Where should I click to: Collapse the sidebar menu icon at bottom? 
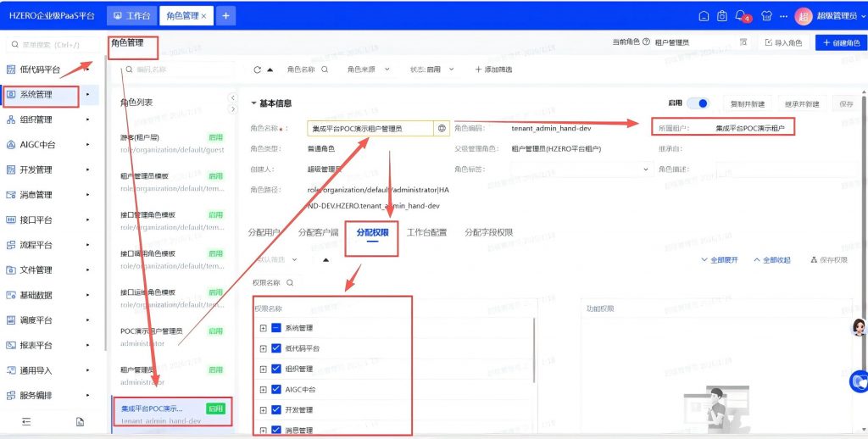(26, 421)
